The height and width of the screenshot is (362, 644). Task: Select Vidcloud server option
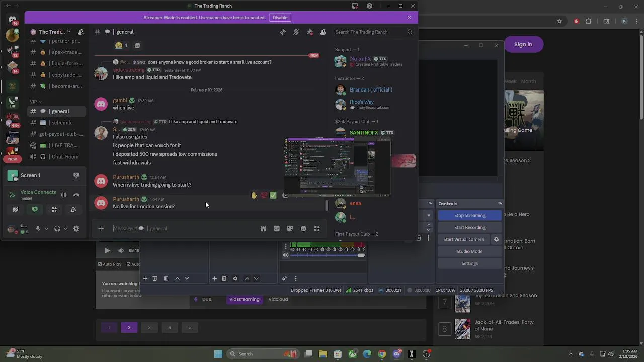click(278, 299)
